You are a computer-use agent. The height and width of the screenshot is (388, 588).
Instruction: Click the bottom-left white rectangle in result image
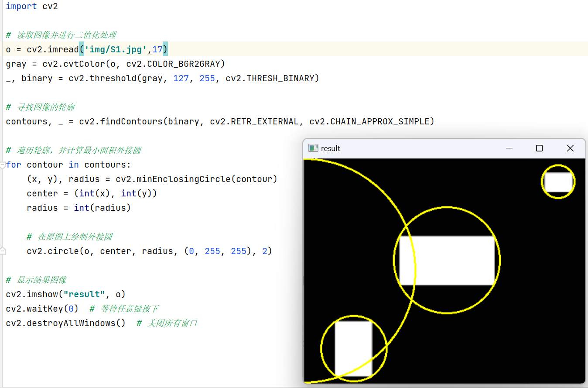point(353,348)
